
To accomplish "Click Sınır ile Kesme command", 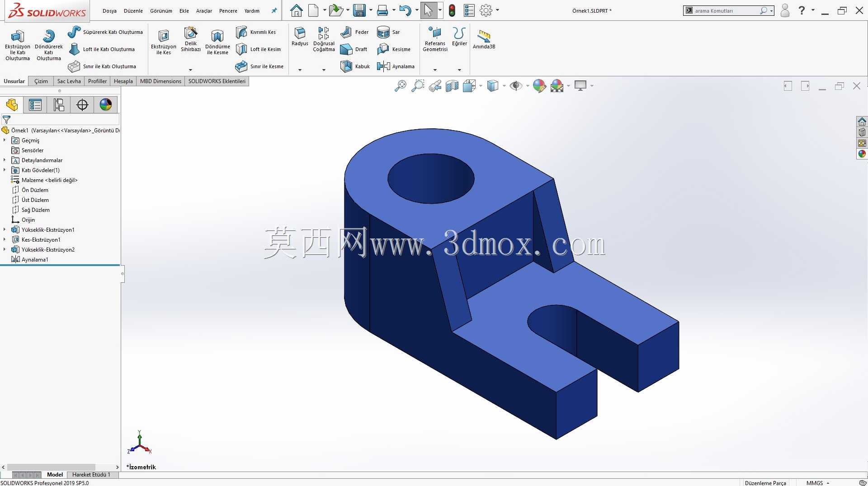I will click(x=260, y=66).
